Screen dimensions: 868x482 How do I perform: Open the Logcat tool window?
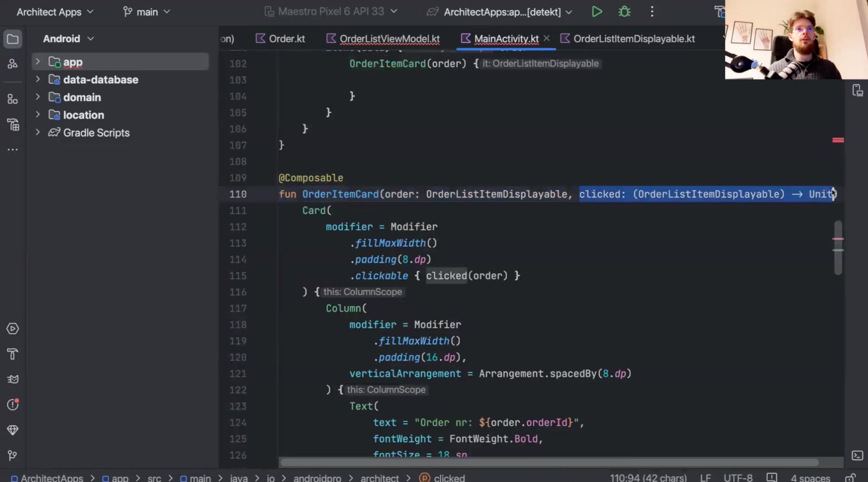pyautogui.click(x=13, y=379)
